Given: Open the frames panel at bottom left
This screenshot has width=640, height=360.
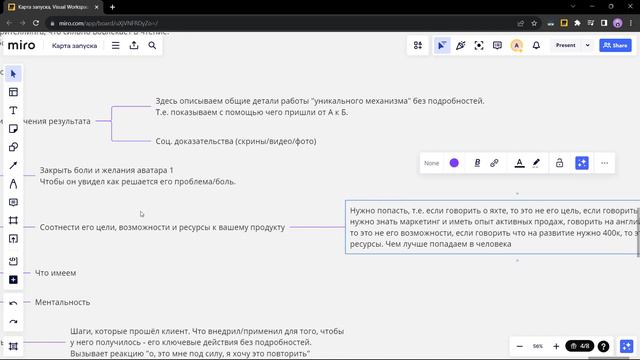Looking at the screenshot, I should [13, 346].
